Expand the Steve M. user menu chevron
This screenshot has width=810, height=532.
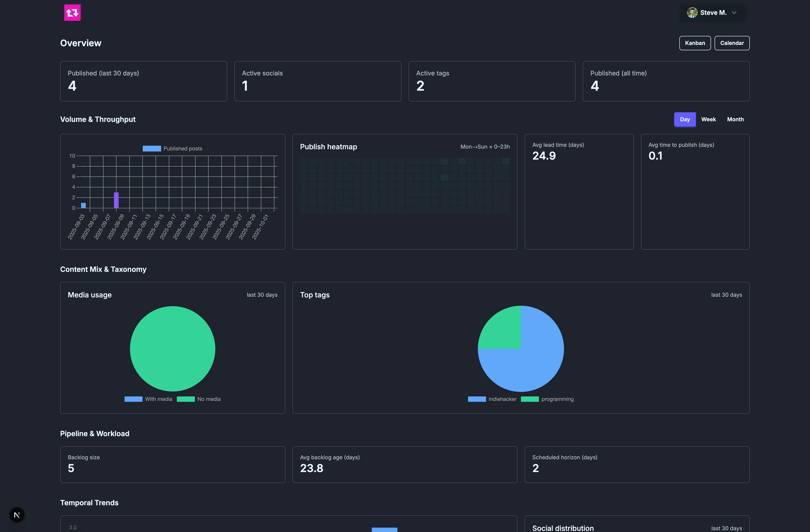pyautogui.click(x=734, y=13)
